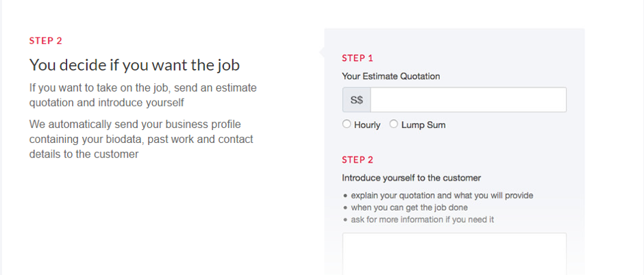
Task: Select the Hourly radio button
Action: (347, 125)
